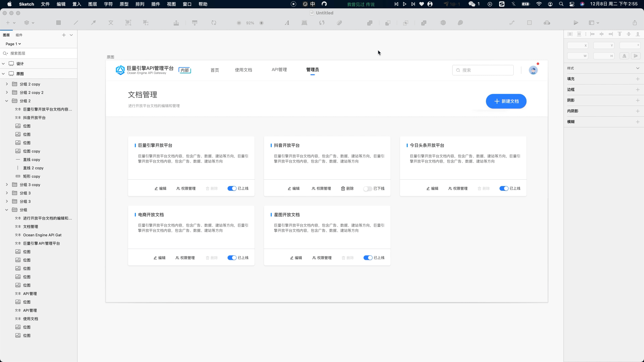Screen dimensions: 644x362
Task: Click the Rotate tool icon in toolbar
Action: point(214,23)
